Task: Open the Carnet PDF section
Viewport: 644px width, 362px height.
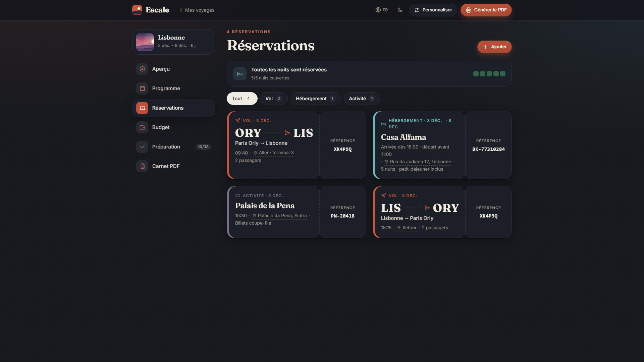Action: point(174,166)
